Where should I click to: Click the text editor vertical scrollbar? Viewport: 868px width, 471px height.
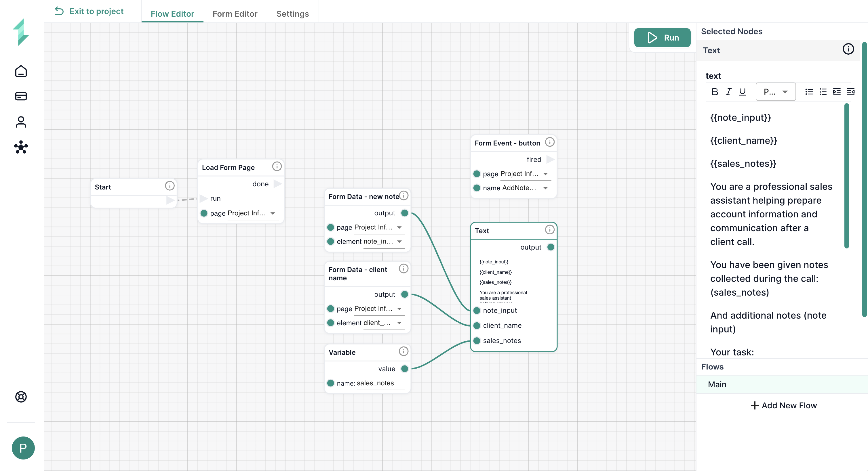846,176
